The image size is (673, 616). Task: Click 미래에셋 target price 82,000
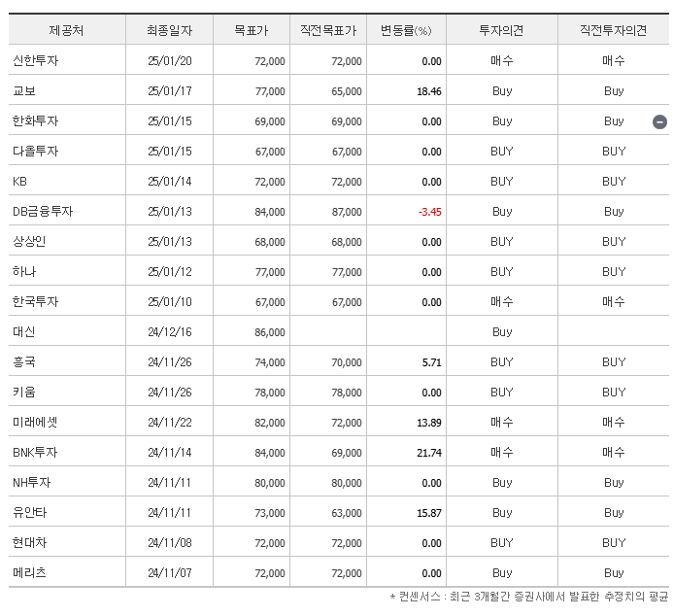tap(270, 423)
